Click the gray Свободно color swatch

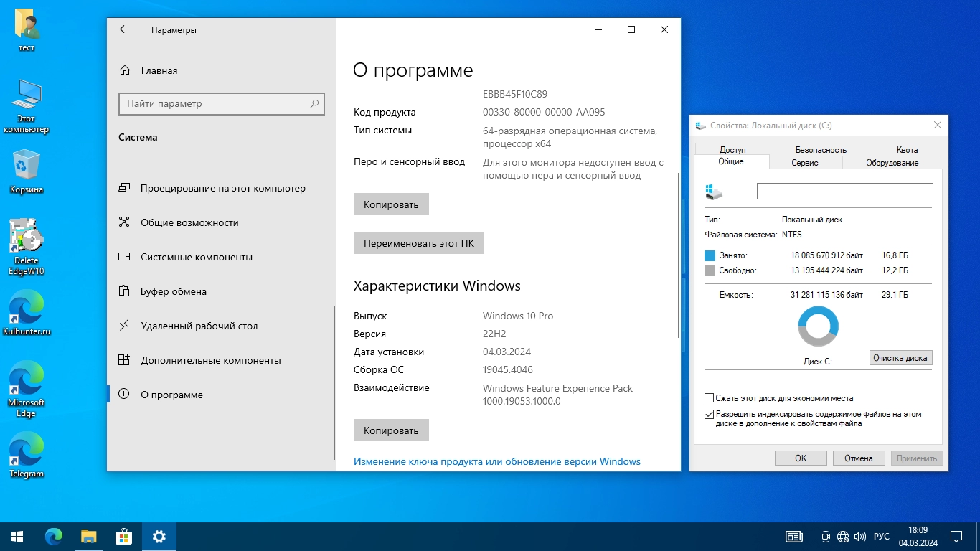[x=710, y=270]
